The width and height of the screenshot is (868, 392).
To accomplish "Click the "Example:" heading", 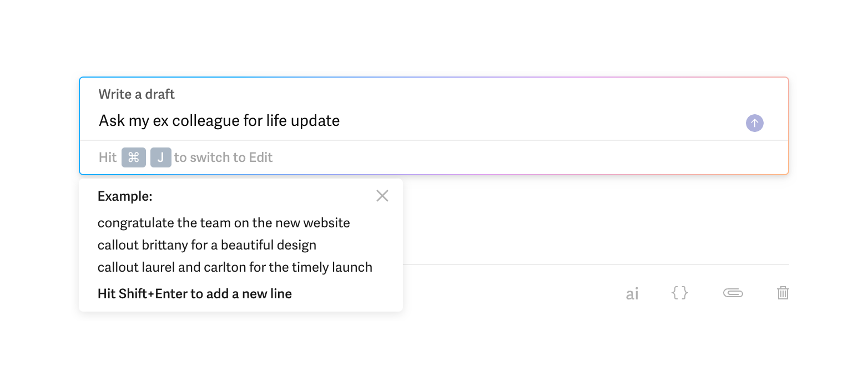I will click(125, 196).
